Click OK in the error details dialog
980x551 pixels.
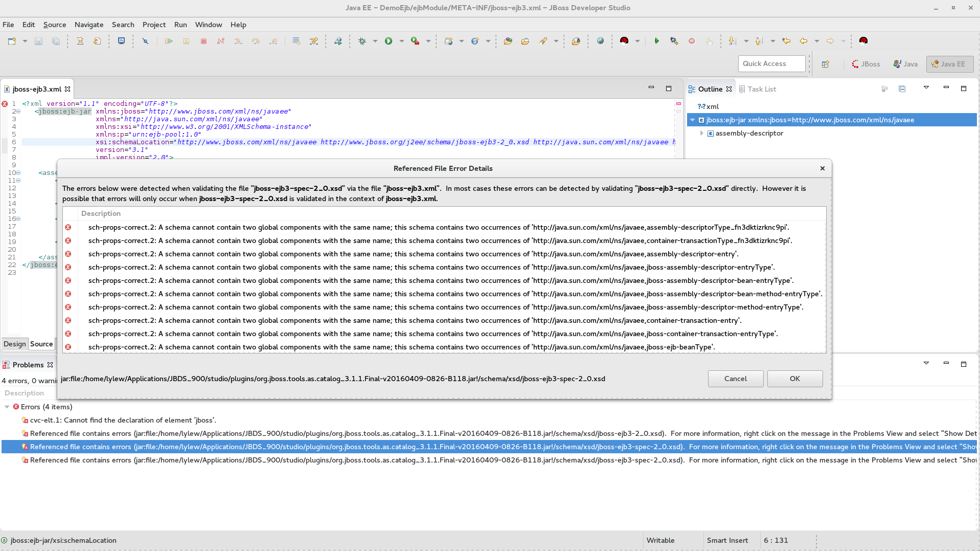click(x=794, y=379)
